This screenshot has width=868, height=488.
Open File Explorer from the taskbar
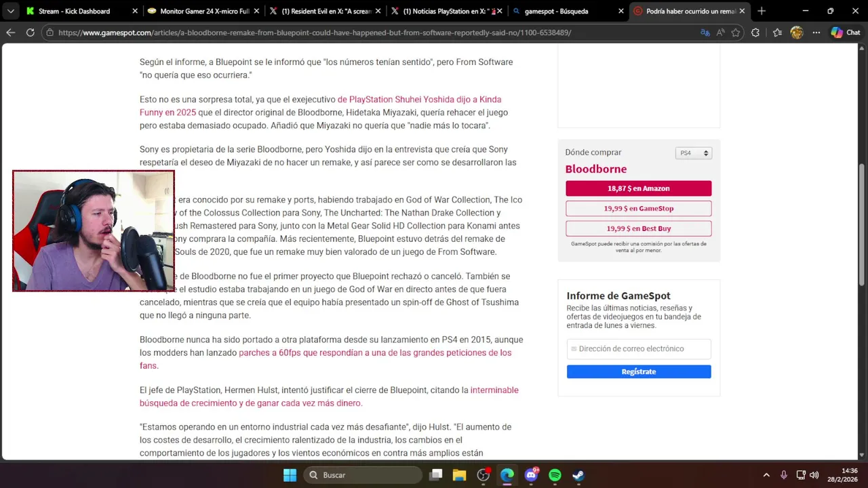coord(460,475)
